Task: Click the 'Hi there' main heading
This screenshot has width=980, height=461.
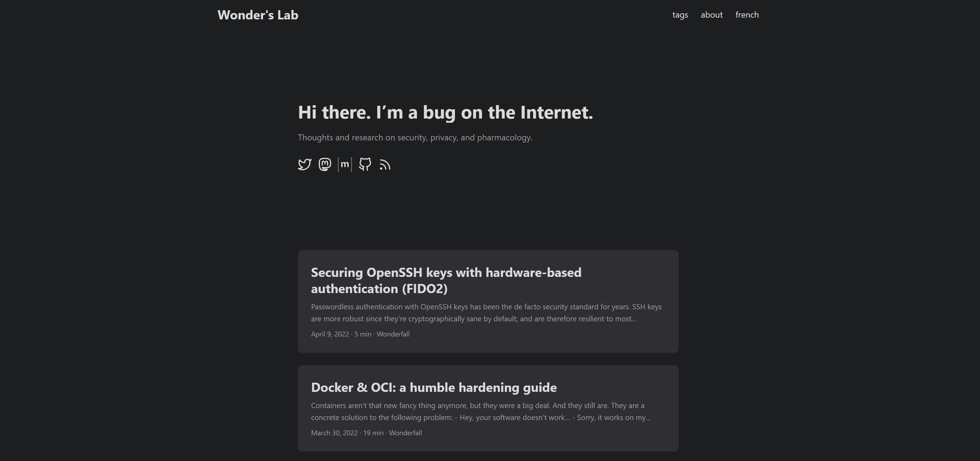Action: click(x=445, y=112)
